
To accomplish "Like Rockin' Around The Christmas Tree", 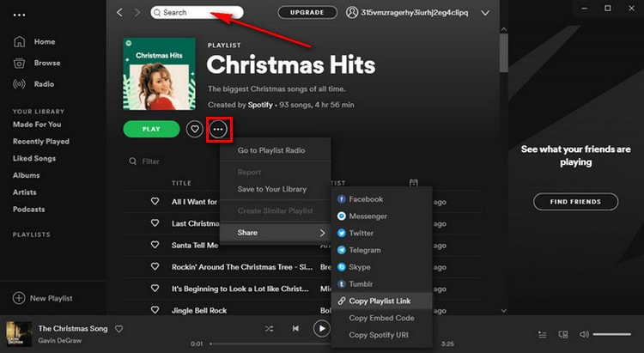I will (155, 267).
